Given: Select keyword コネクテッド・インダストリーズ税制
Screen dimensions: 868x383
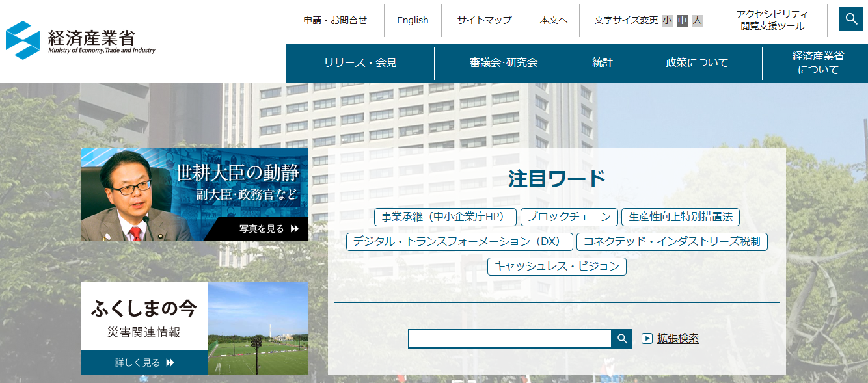Looking at the screenshot, I should (x=672, y=242).
